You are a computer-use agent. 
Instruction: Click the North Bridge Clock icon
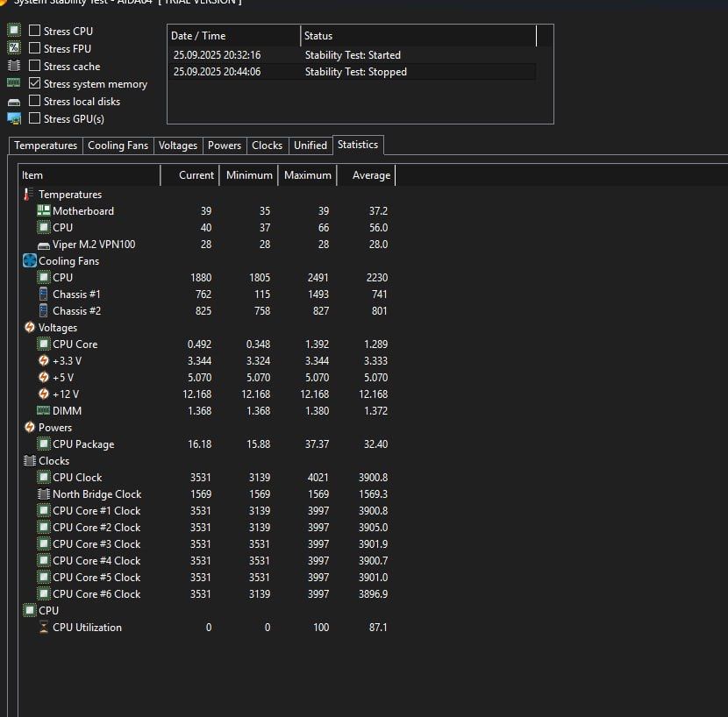(x=44, y=493)
